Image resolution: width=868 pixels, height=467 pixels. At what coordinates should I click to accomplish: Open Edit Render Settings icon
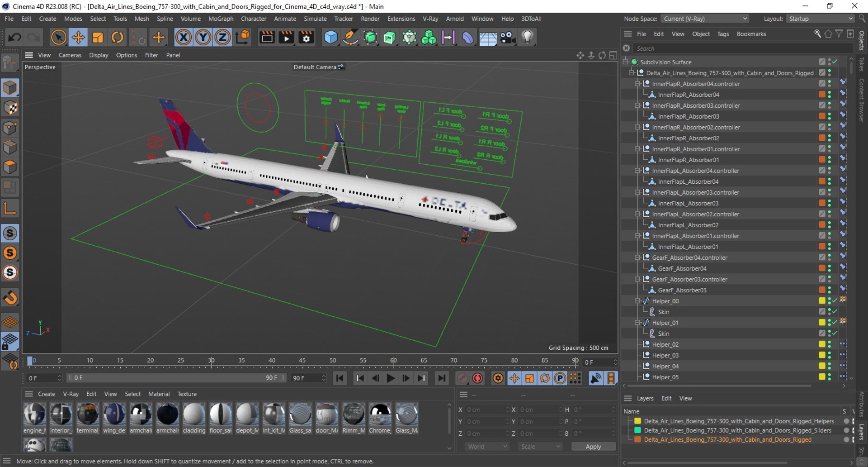pyautogui.click(x=307, y=37)
